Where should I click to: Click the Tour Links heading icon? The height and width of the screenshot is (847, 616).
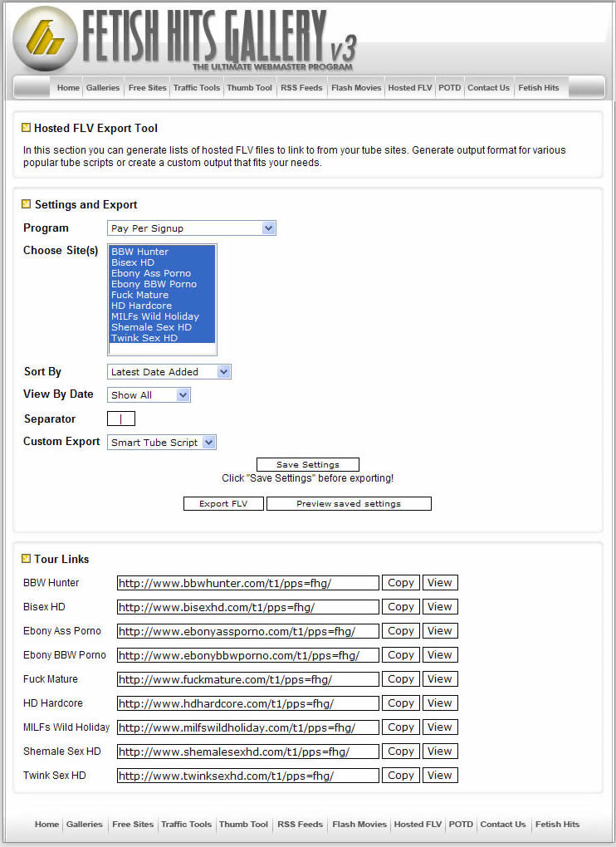coord(26,559)
